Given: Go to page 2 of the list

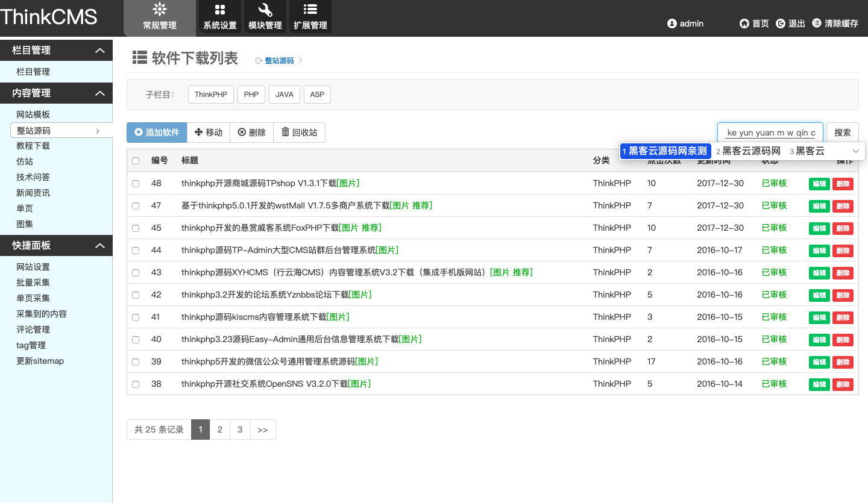Looking at the screenshot, I should 220,430.
